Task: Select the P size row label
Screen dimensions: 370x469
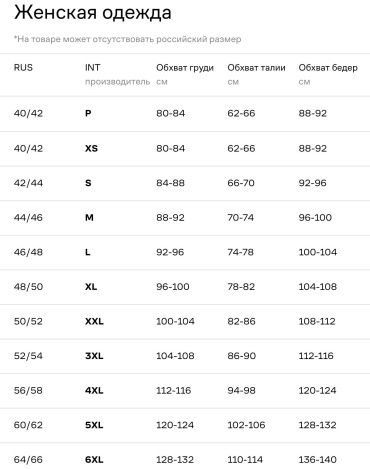Action: point(88,113)
